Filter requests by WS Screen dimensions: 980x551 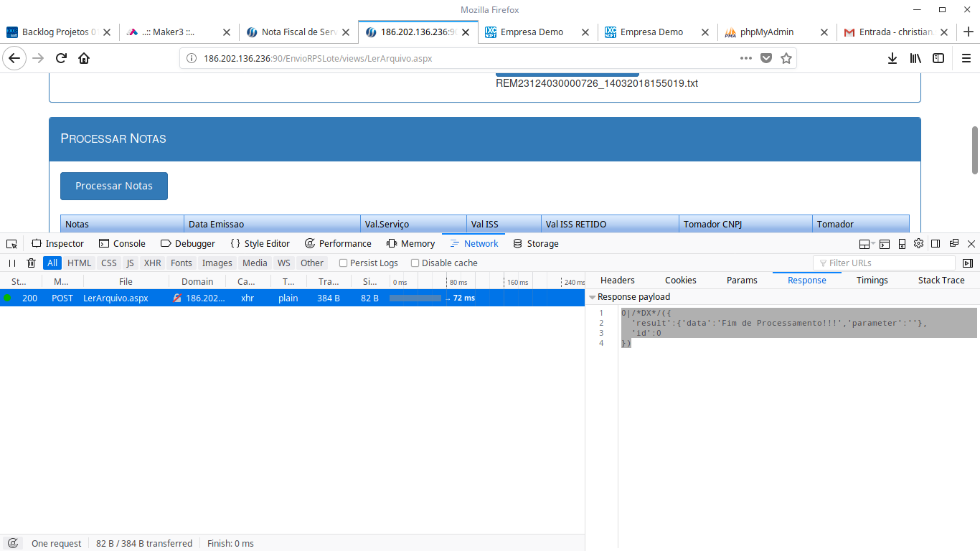point(284,263)
